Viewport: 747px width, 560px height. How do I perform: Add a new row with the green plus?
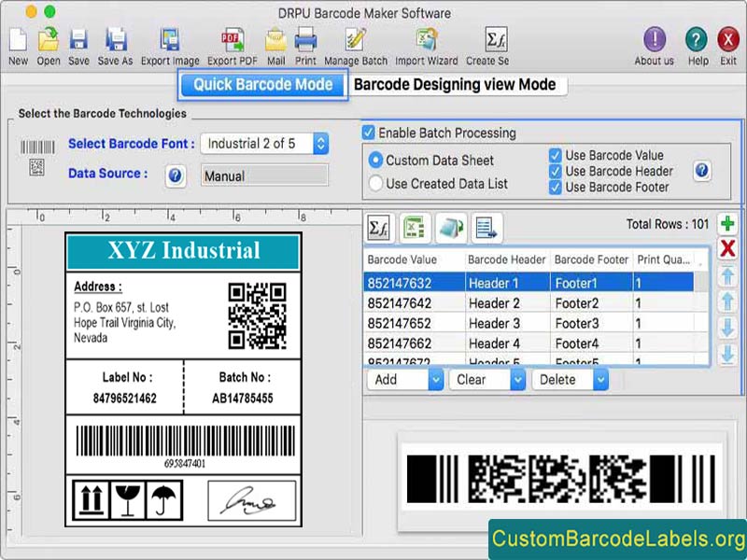pyautogui.click(x=729, y=224)
